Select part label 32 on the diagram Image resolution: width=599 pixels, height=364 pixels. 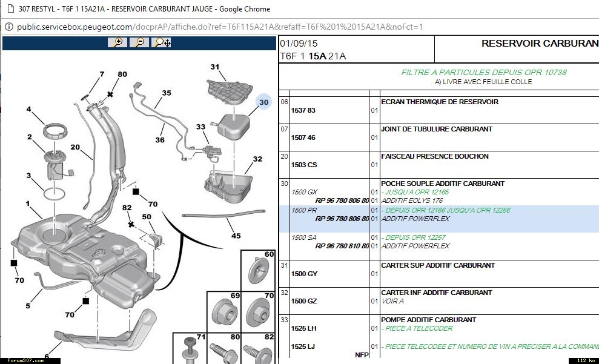[x=257, y=159]
